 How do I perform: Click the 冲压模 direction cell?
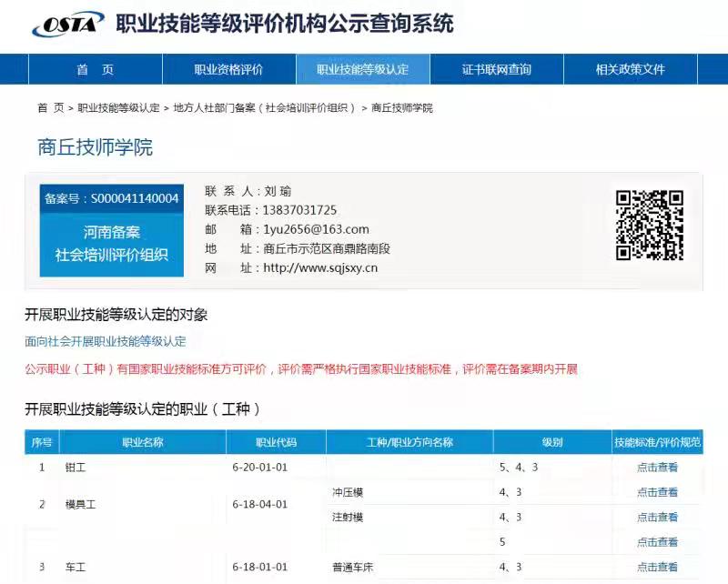click(348, 492)
